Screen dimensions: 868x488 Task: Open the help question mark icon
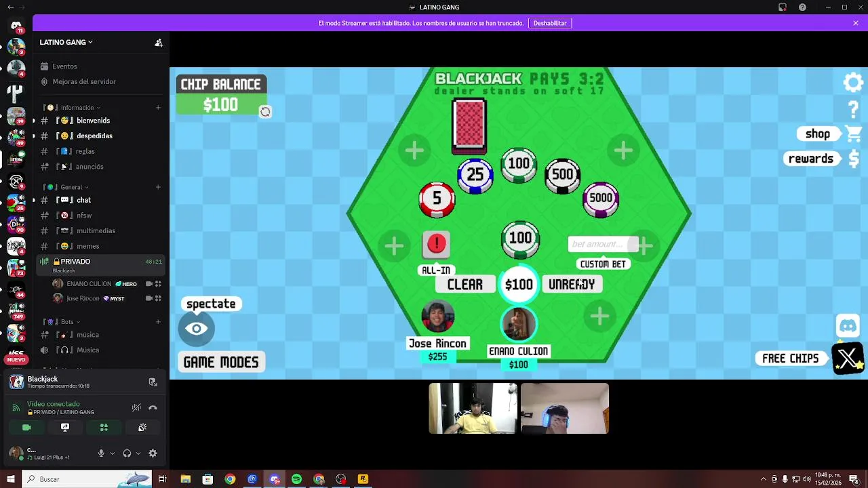[853, 108]
